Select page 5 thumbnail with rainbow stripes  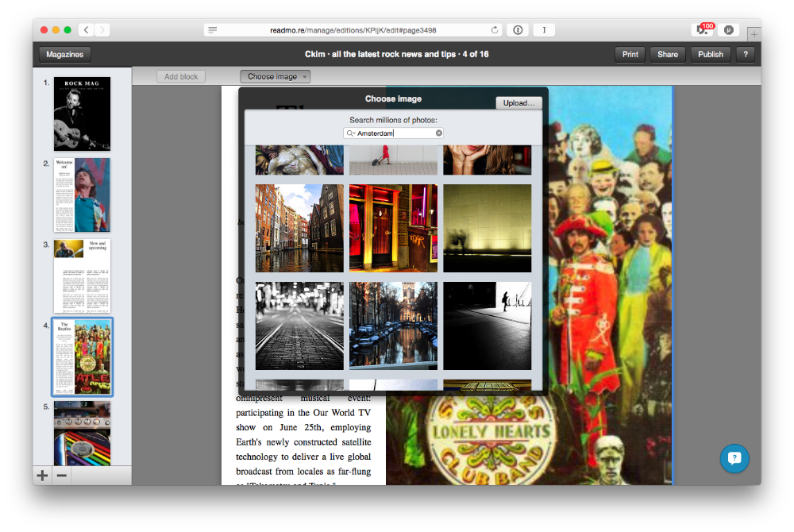[82, 434]
